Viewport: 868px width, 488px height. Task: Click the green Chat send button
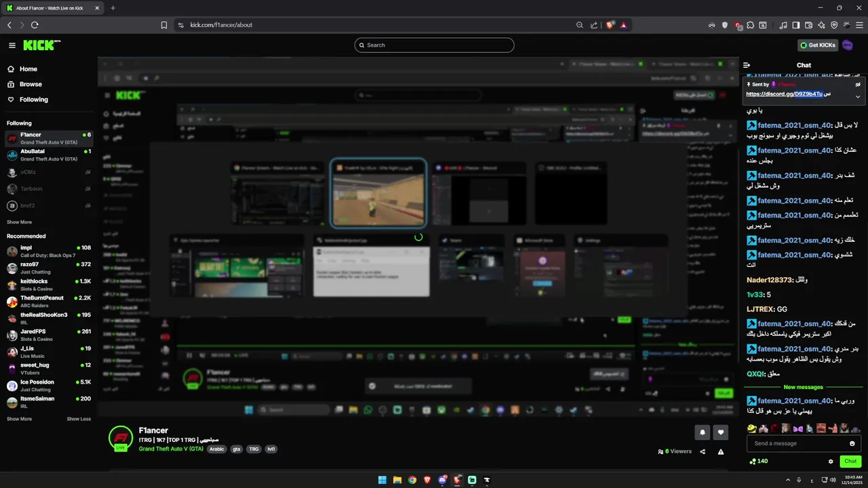point(850,462)
